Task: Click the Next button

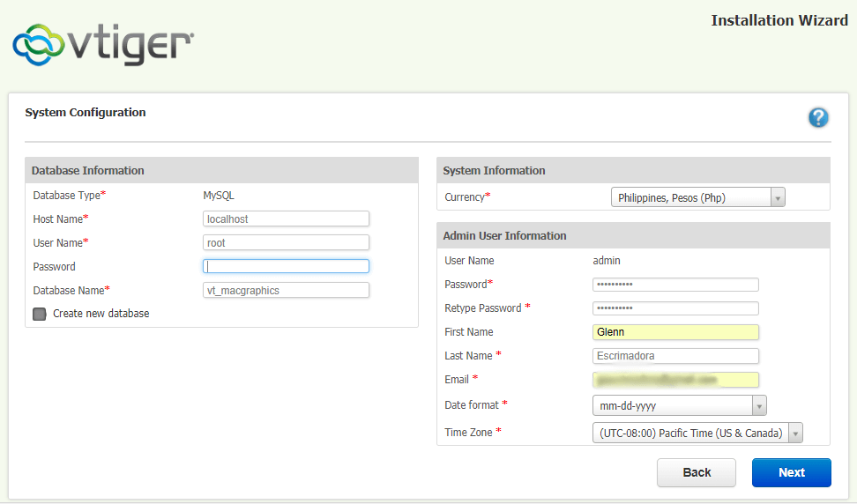Action: pyautogui.click(x=792, y=472)
